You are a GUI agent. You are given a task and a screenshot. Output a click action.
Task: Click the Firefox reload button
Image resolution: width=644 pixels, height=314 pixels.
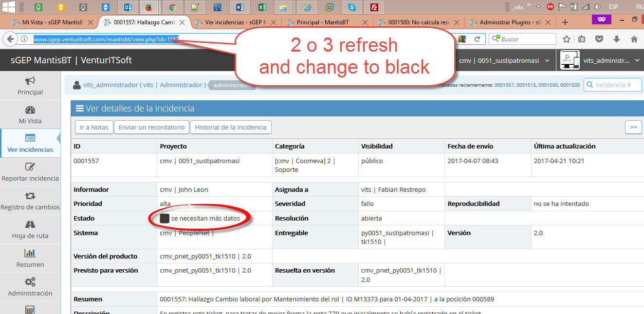pyautogui.click(x=478, y=39)
